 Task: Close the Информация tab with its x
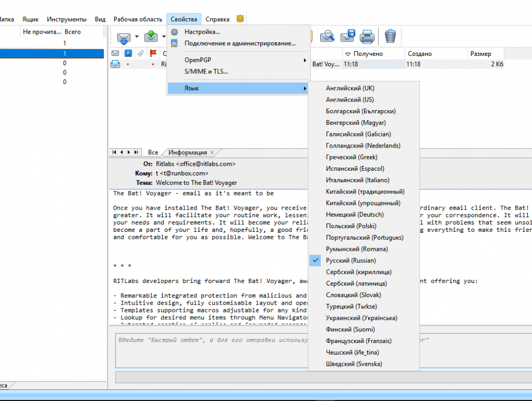click(212, 152)
